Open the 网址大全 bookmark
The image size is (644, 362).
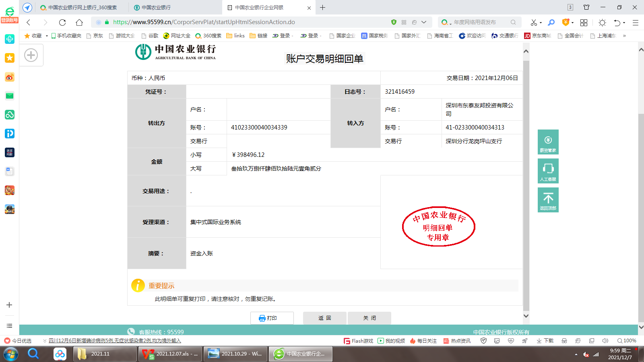click(177, 36)
